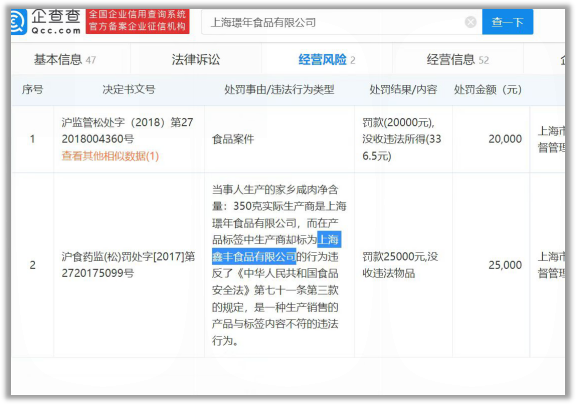This screenshot has width=577, height=406.
Task: Click highlighted text 鑫丰食品有限公司
Action: pos(254,257)
